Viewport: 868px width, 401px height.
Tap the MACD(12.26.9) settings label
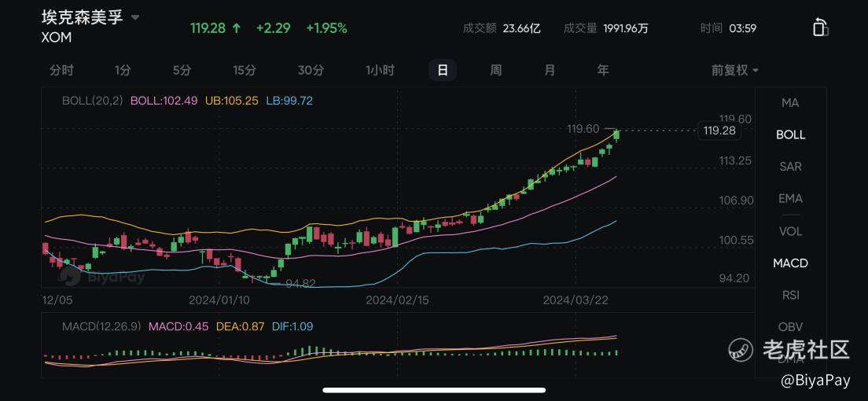point(101,326)
